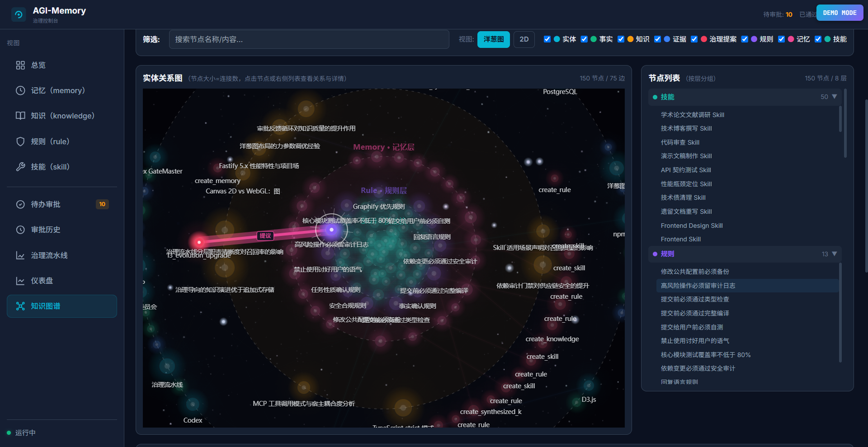
Task: Open the 规则 (rule) sidebar page
Action: point(62,141)
